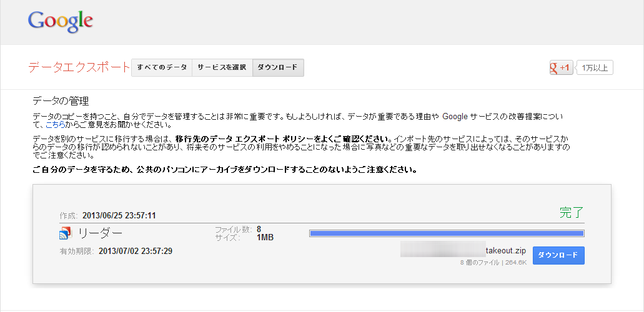Click the takeout.zip file name

point(505,251)
